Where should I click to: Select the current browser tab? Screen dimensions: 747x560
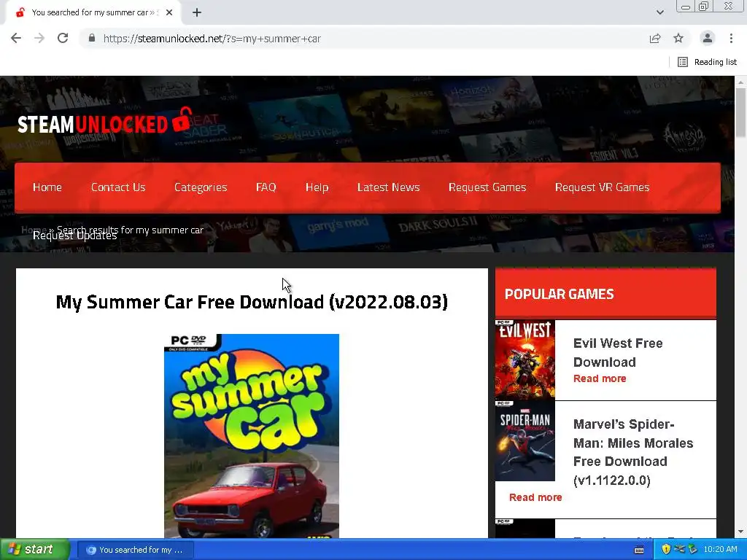[93, 12]
